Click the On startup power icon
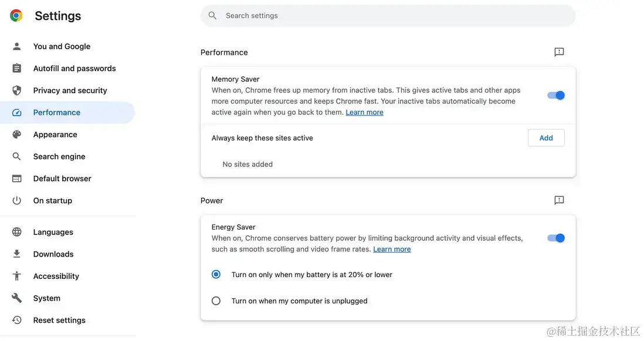Screen dimensions: 644x341 (16, 200)
